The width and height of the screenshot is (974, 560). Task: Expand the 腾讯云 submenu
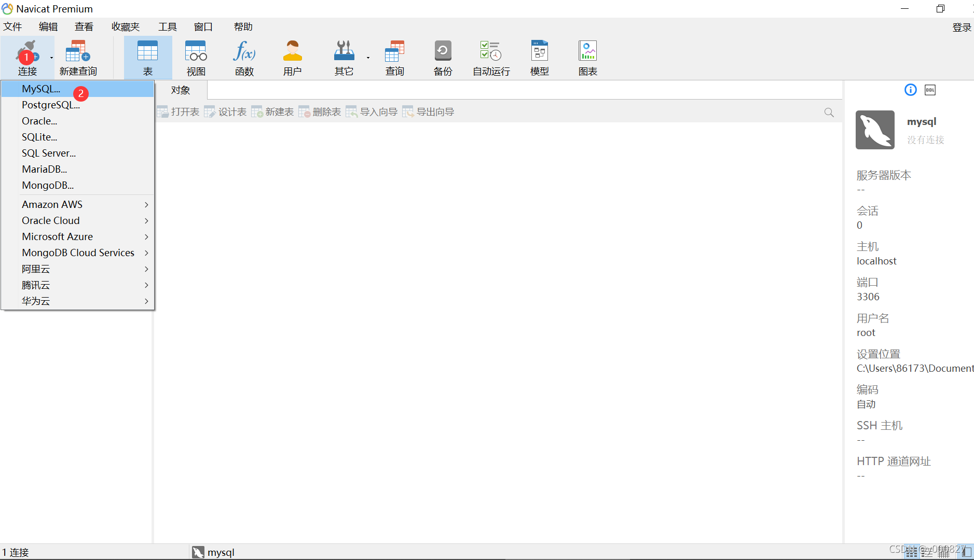78,285
